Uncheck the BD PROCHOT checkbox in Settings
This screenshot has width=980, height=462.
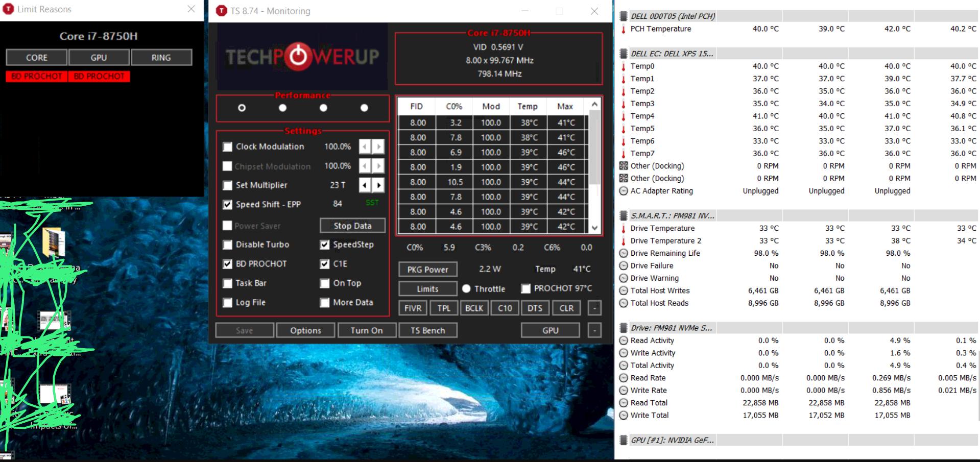pyautogui.click(x=227, y=264)
